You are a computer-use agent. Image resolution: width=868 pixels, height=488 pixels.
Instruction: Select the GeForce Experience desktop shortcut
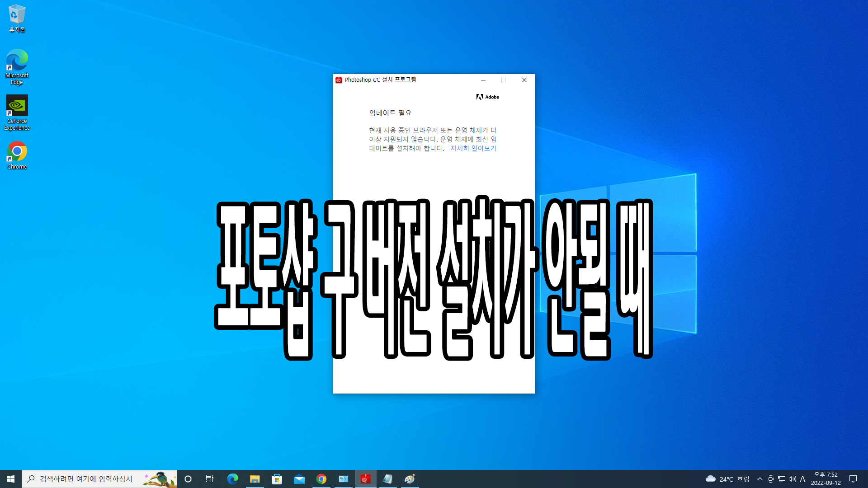pos(17,112)
